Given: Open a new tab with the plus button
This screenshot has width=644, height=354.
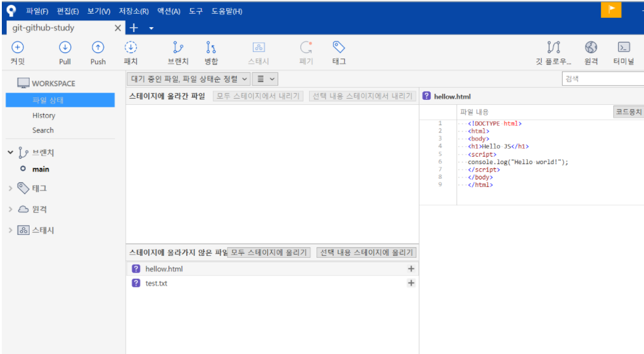Looking at the screenshot, I should click(x=134, y=28).
